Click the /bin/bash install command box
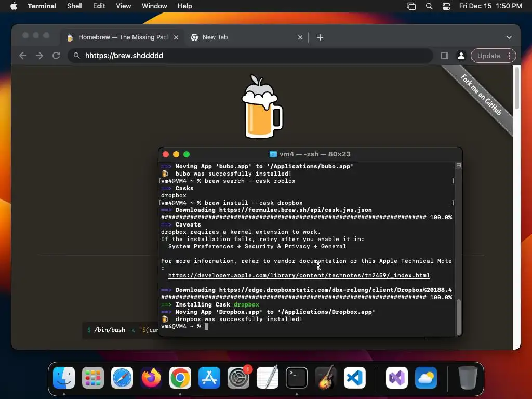The width and height of the screenshot is (532, 399). point(121,330)
